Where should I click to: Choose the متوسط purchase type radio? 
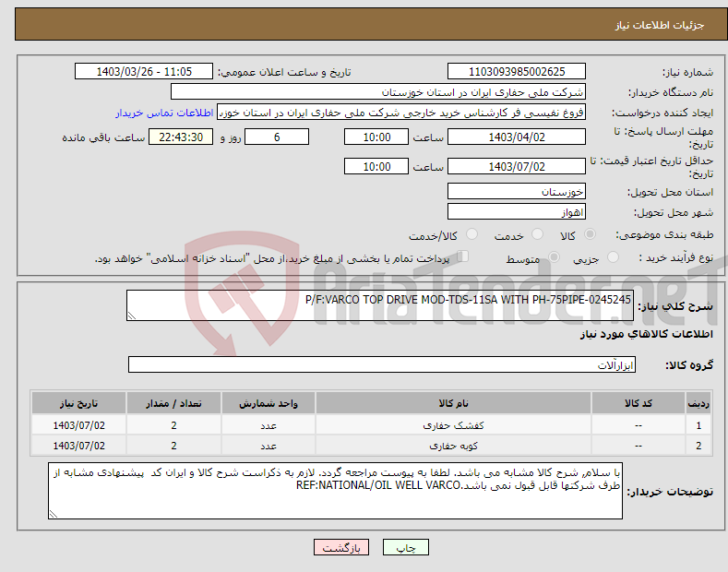pos(554,256)
